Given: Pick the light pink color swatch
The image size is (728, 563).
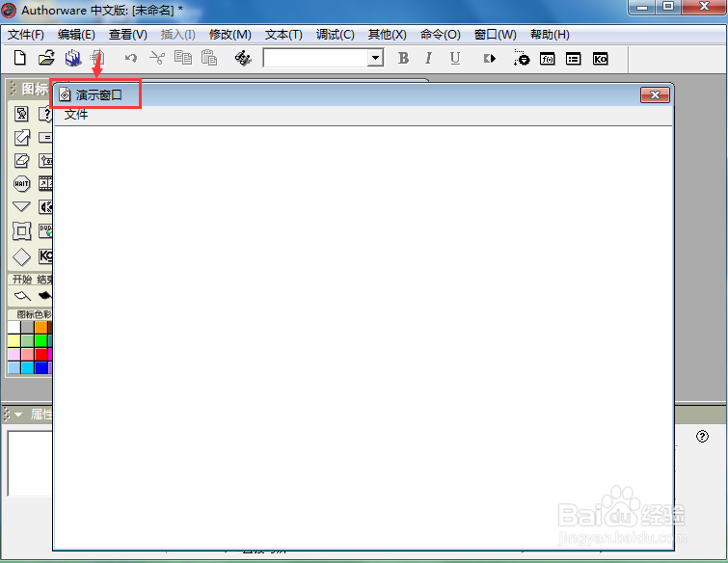Looking at the screenshot, I should (13, 355).
